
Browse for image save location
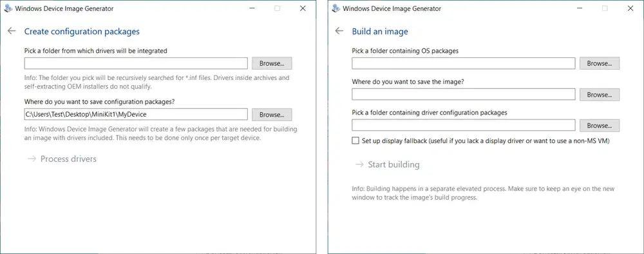[599, 95]
